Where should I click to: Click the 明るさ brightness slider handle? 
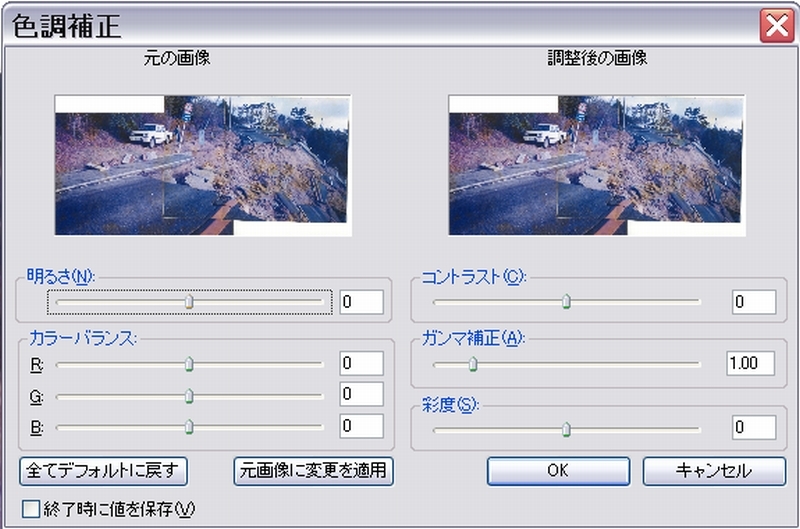pyautogui.click(x=189, y=302)
